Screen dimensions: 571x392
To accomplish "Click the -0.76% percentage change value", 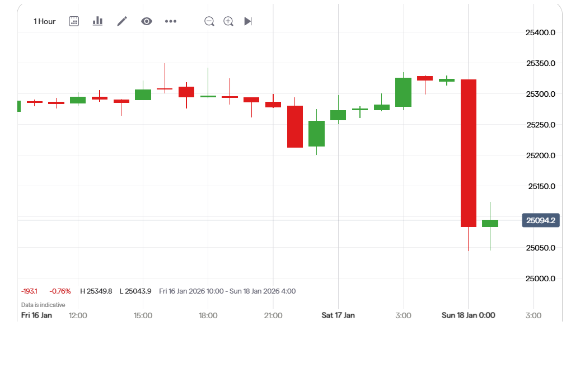I will click(60, 291).
